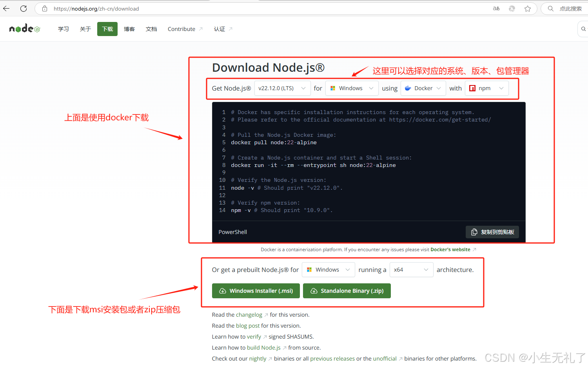Click the site lock icon in address bar

click(45, 8)
